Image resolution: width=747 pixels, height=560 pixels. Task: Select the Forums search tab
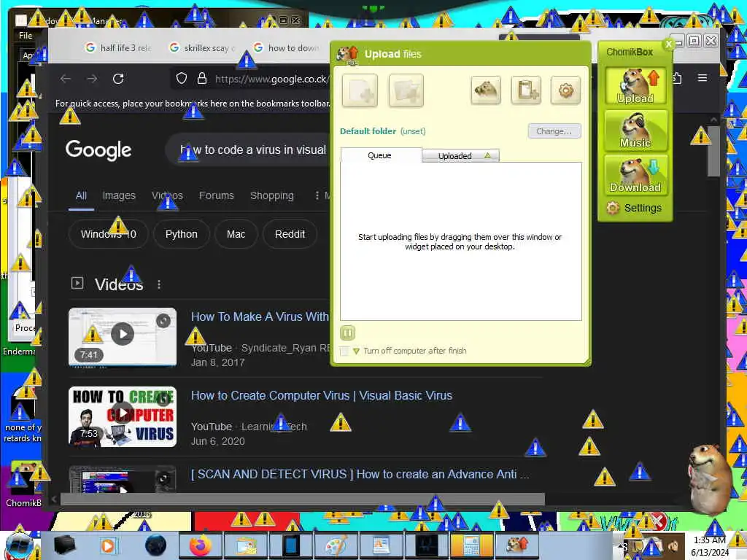pos(216,195)
